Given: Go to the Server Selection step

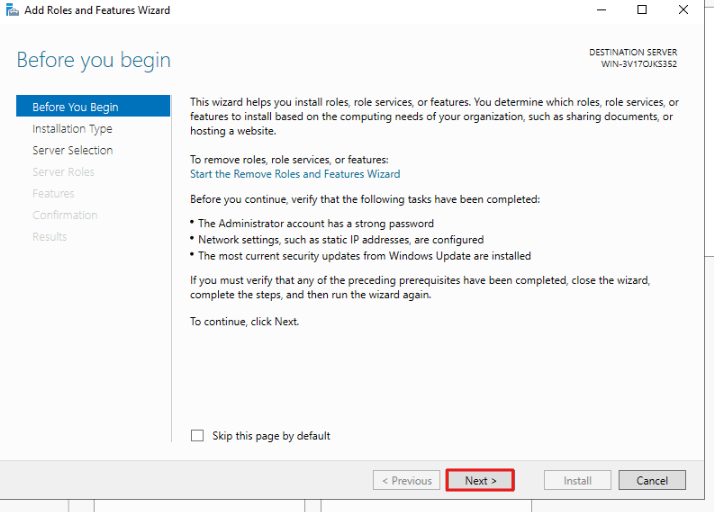Looking at the screenshot, I should click(x=72, y=150).
